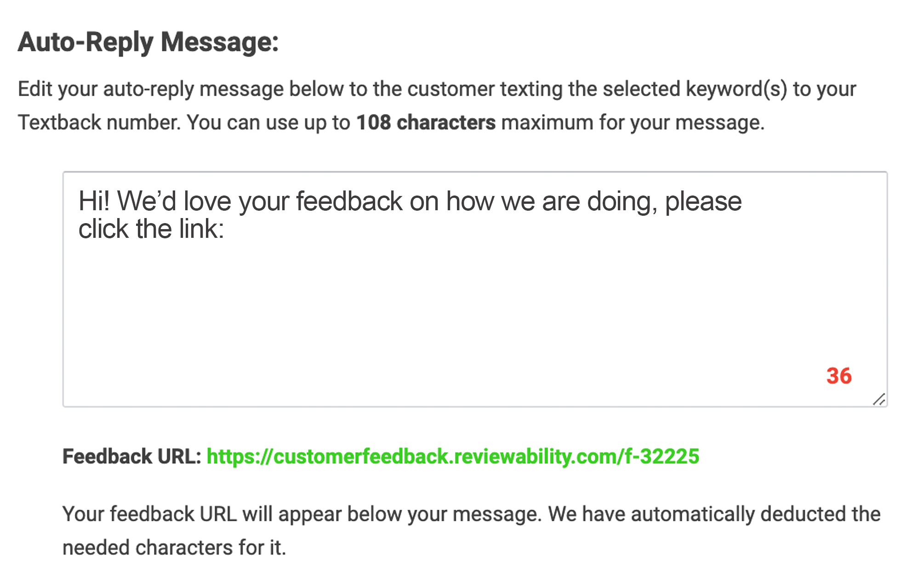Select the 'Auto-Reply Message:' heading
The width and height of the screenshot is (924, 564).
(x=148, y=43)
